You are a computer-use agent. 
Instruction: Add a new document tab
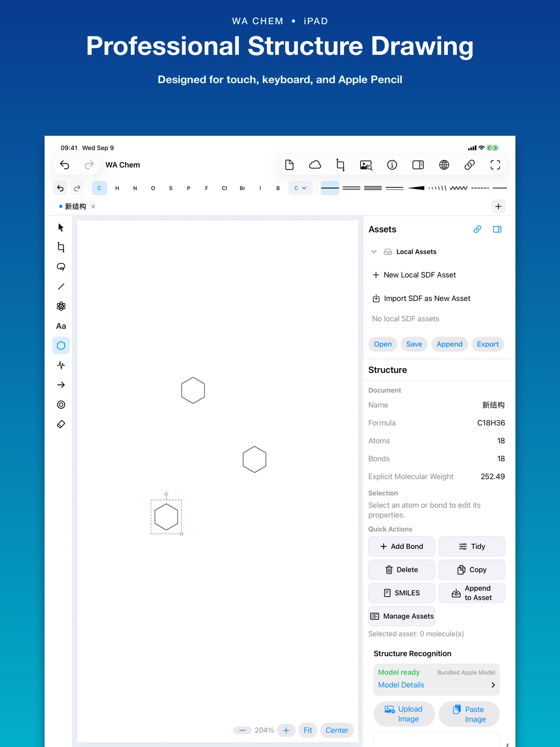pos(498,207)
